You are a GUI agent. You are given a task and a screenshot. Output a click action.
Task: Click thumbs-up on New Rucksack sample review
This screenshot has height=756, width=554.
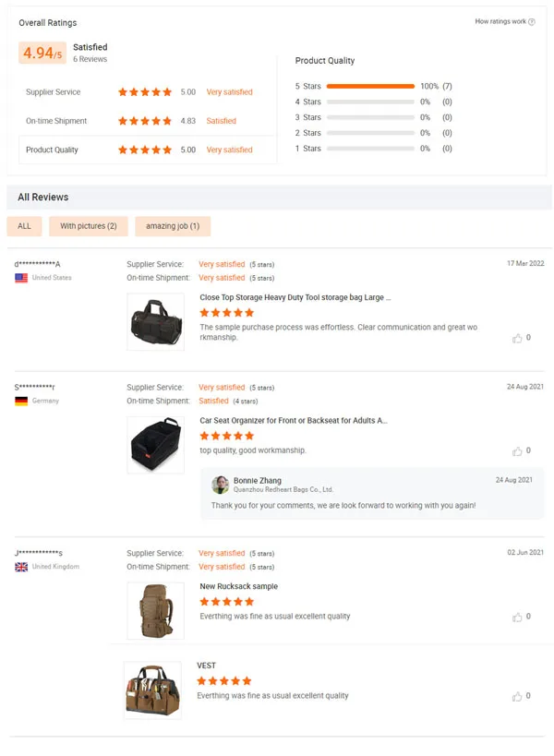coord(517,617)
